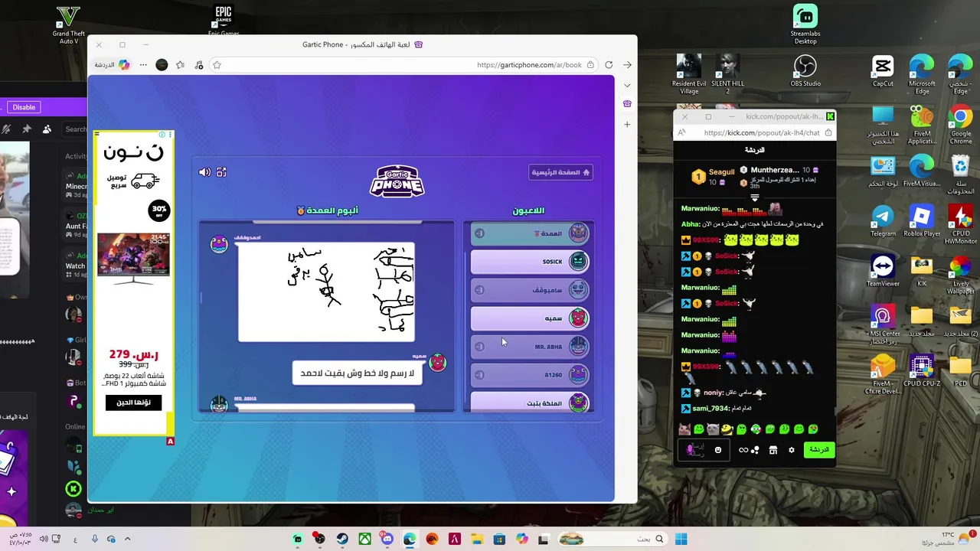The image size is (980, 551).
Task: Open browser more options menu
Action: coord(143,65)
